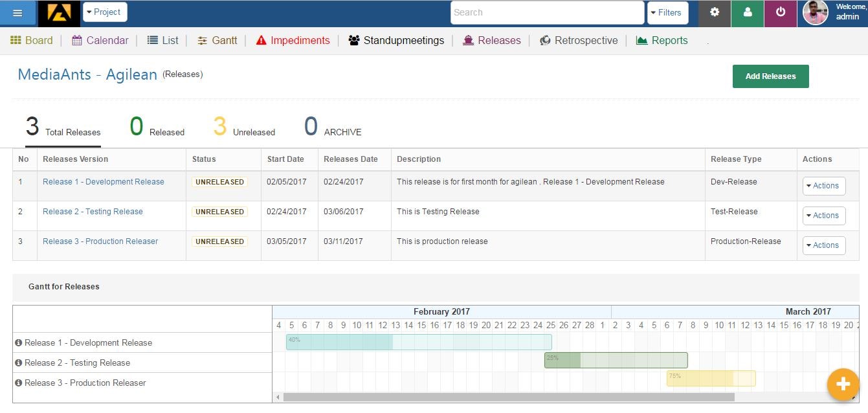Go to the Retrospective tab

(579, 40)
